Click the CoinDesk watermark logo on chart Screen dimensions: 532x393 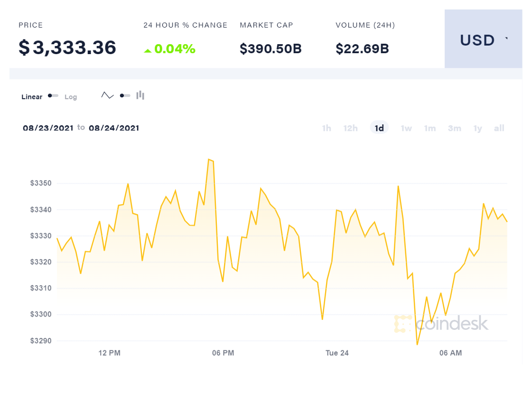coord(441,324)
